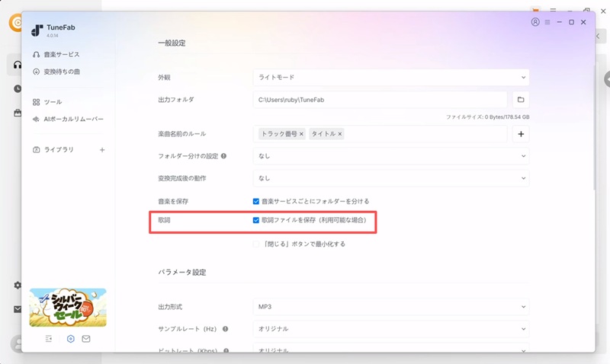This screenshot has width=610, height=364.
Task: Click the 4.0.14 version number
Action: tap(52, 35)
